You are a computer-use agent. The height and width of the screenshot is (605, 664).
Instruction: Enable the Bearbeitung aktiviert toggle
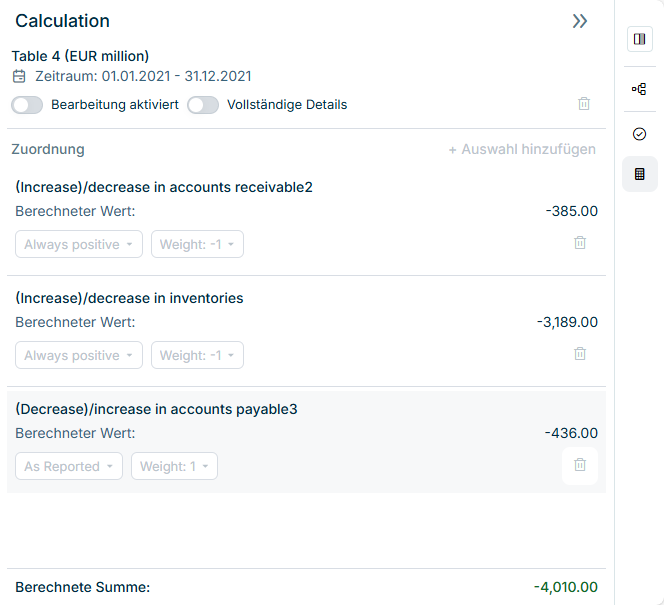pyautogui.click(x=27, y=105)
